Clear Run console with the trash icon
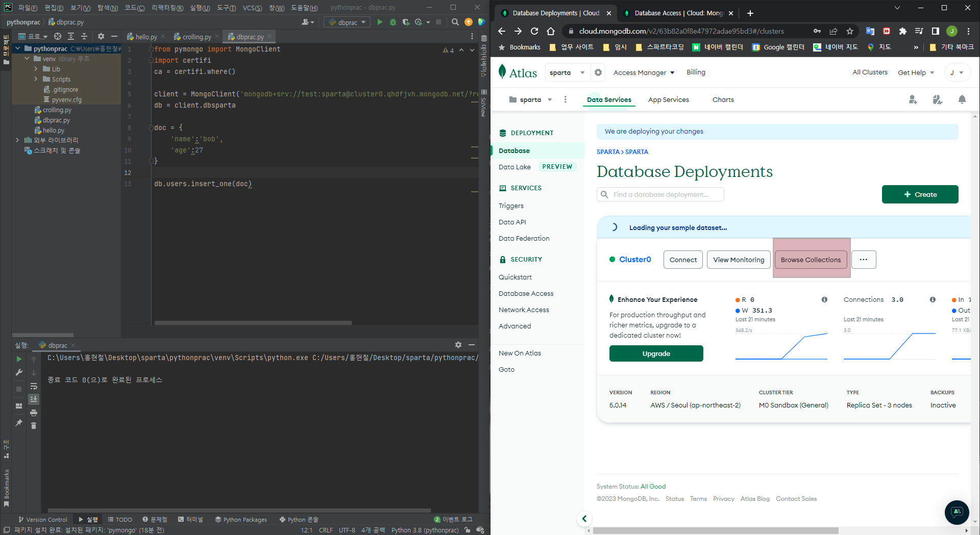This screenshot has width=980, height=535. point(34,426)
